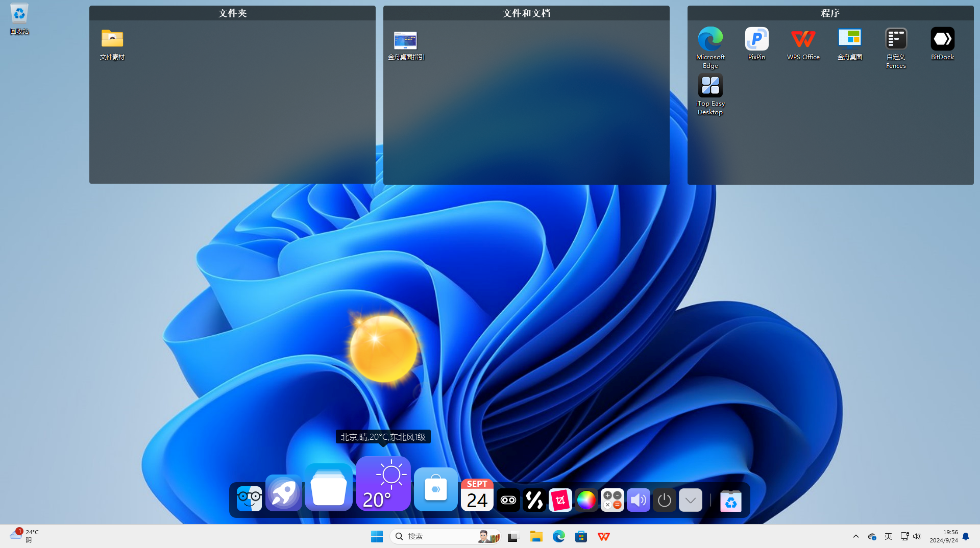Viewport: 980px width, 548px height.
Task: Expand the dock's gray down-chevron button
Action: coord(690,500)
